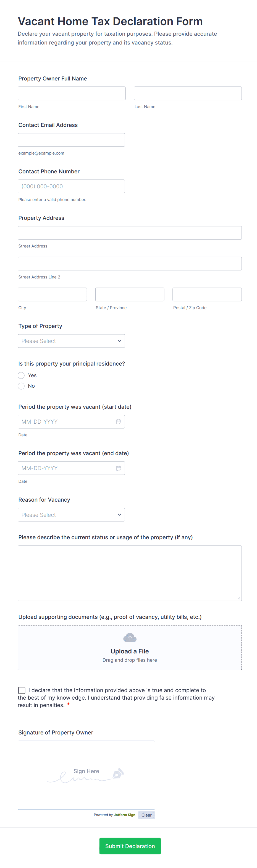This screenshot has height=868, width=257.
Task: Focus the First Name input field
Action: click(71, 93)
